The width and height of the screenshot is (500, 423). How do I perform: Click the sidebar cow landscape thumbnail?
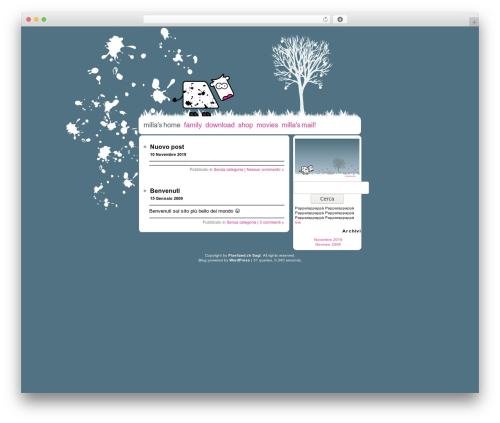tap(327, 157)
